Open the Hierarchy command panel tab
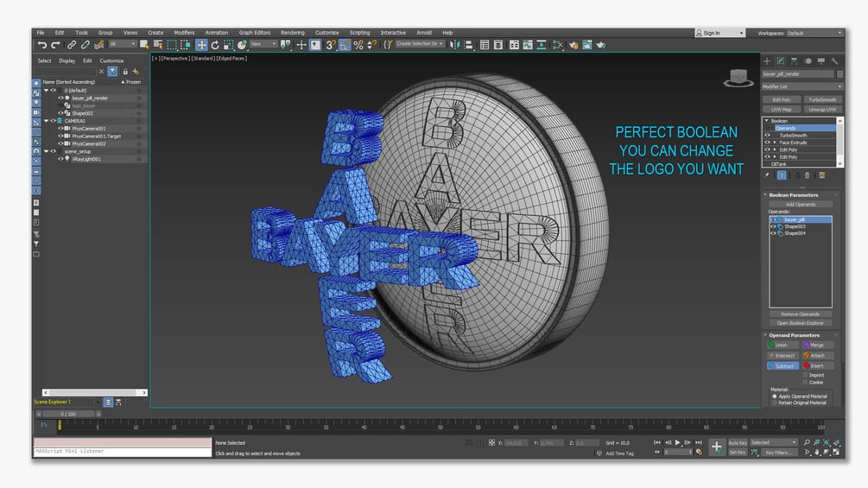The image size is (868, 488). tap(794, 60)
